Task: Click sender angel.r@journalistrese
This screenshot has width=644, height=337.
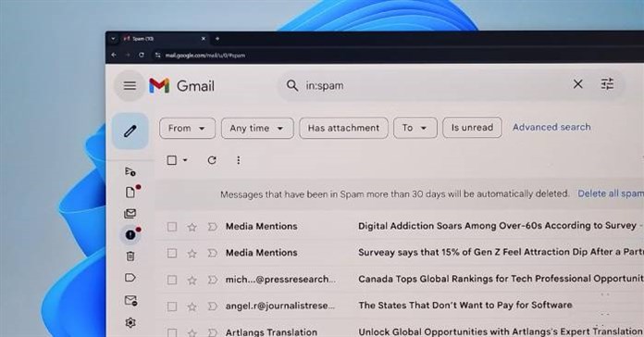Action: (280, 306)
